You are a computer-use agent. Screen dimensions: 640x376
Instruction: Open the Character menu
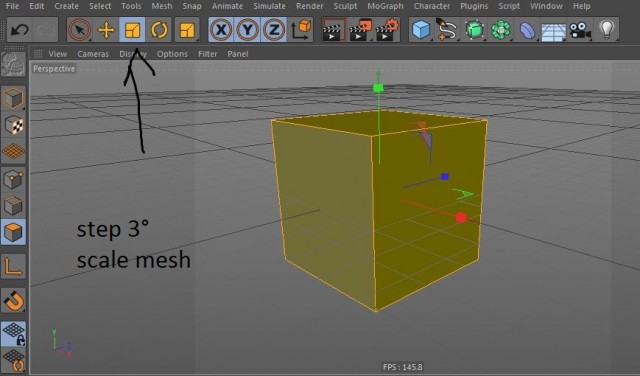point(432,6)
